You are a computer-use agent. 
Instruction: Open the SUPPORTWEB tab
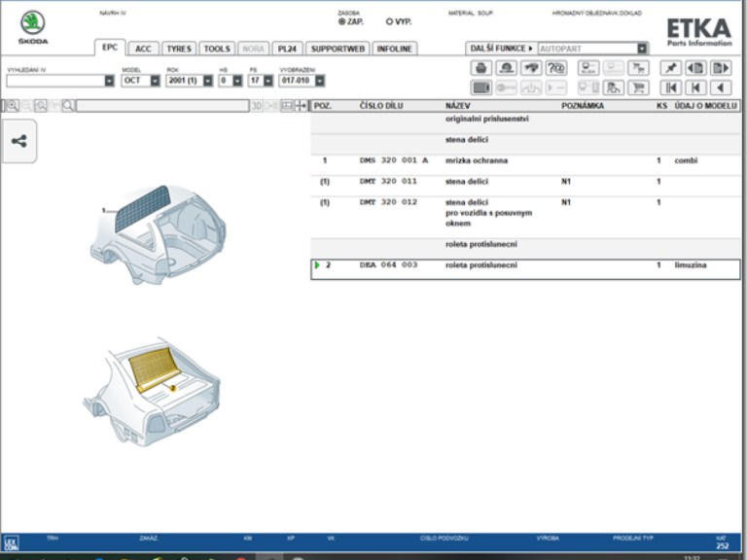338,49
